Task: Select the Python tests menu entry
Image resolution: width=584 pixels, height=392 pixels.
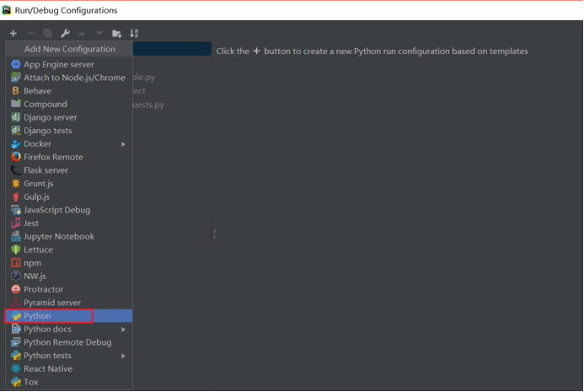Action: [x=69, y=356]
